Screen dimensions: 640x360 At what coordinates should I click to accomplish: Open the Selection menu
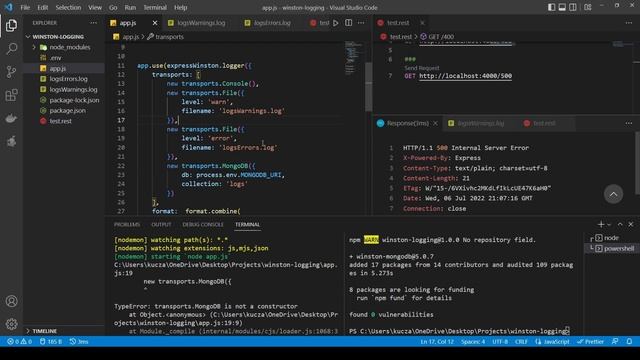[68, 7]
